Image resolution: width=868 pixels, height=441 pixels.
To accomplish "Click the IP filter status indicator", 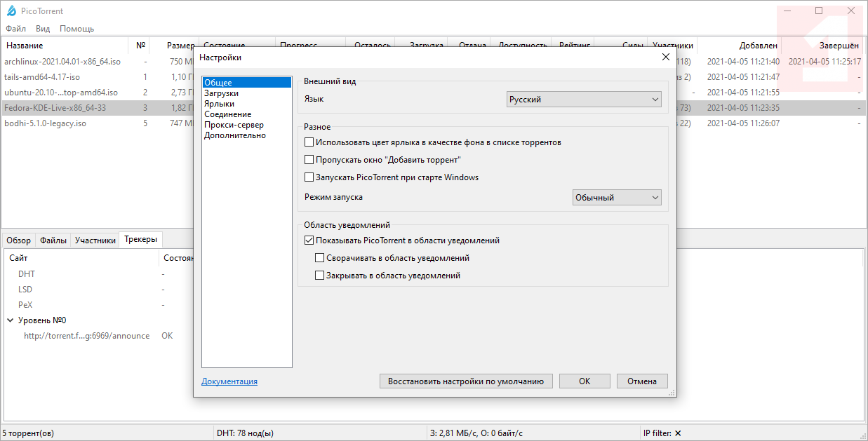I will [662, 433].
